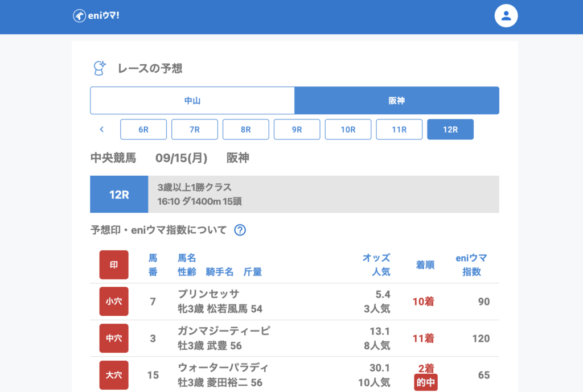Image resolution: width=583 pixels, height=392 pixels.
Task: Click the 小穴 prediction mark badge
Action: (114, 302)
